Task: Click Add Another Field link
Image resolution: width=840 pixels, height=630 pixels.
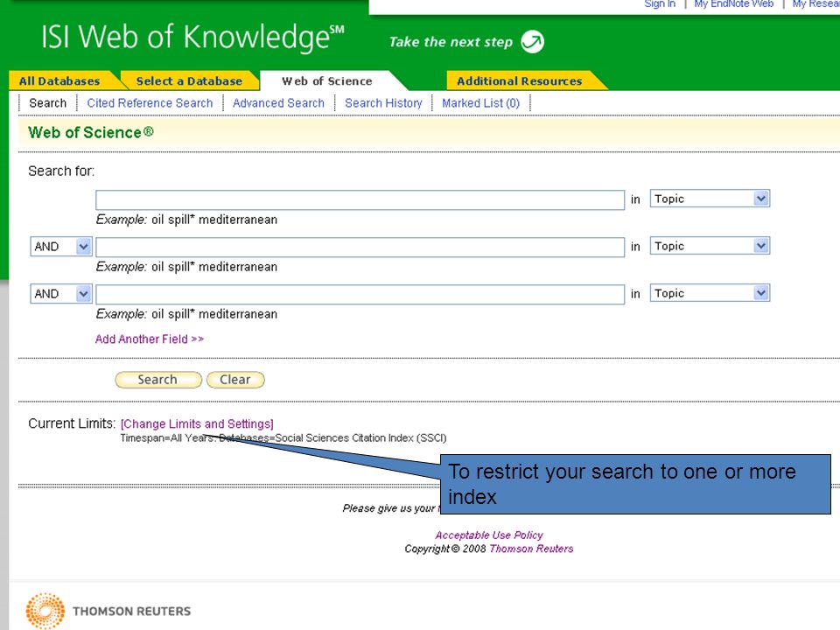Action: point(150,339)
